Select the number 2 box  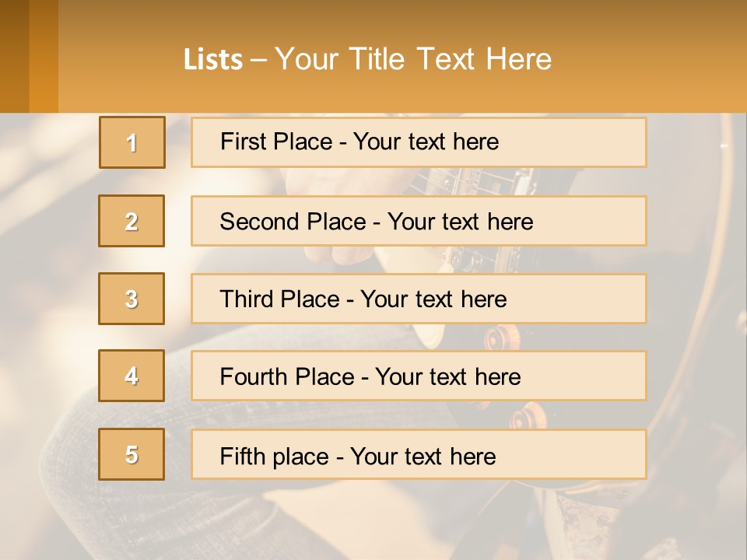coord(132,221)
